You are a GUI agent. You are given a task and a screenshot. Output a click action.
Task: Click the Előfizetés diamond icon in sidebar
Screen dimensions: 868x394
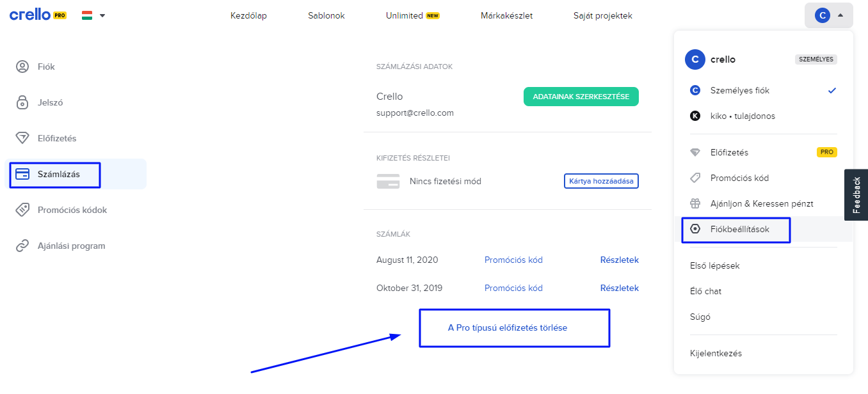[x=22, y=138]
